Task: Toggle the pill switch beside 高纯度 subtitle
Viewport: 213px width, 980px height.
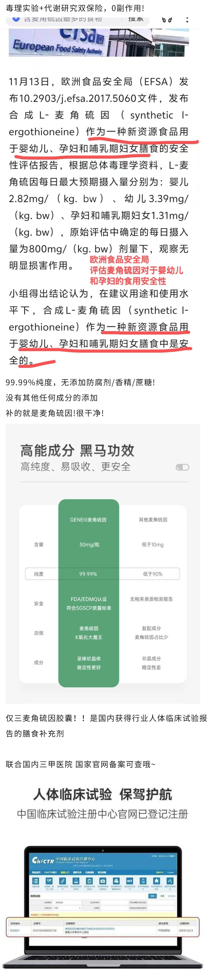Action: [183, 467]
